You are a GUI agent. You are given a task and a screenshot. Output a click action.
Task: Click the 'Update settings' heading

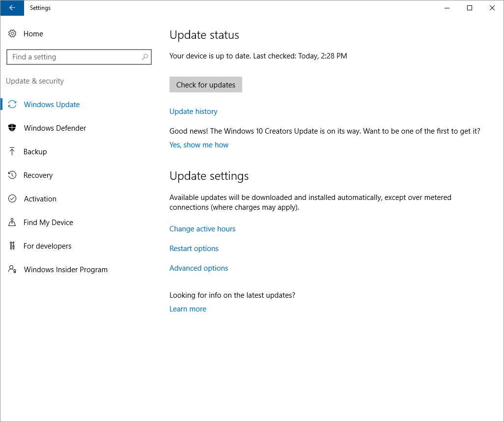tap(209, 176)
